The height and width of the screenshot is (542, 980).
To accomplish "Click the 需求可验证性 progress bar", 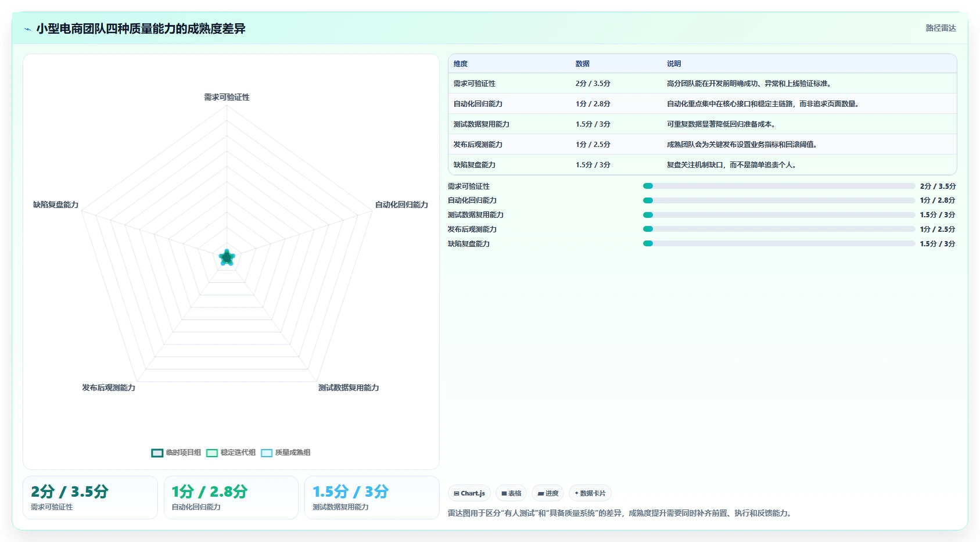I will pos(779,186).
